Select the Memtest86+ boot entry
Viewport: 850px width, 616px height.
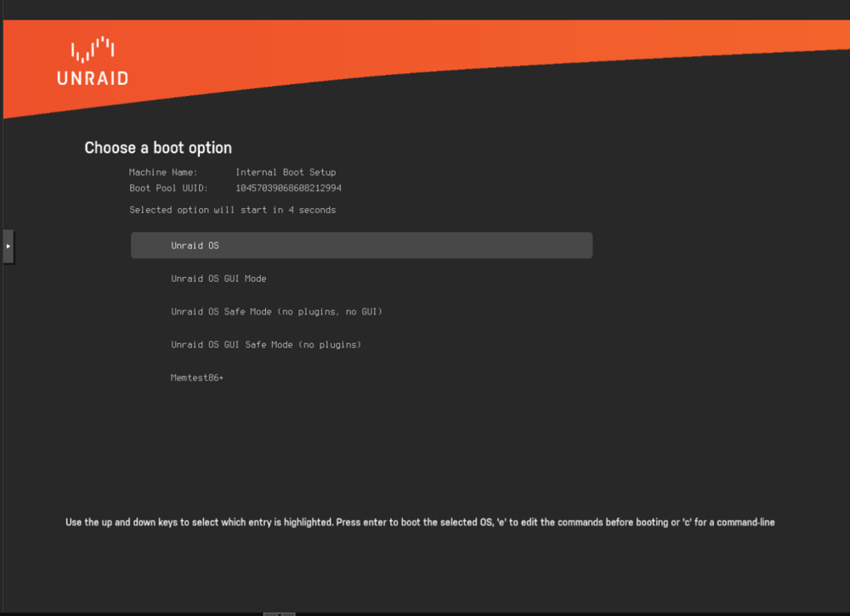point(197,377)
